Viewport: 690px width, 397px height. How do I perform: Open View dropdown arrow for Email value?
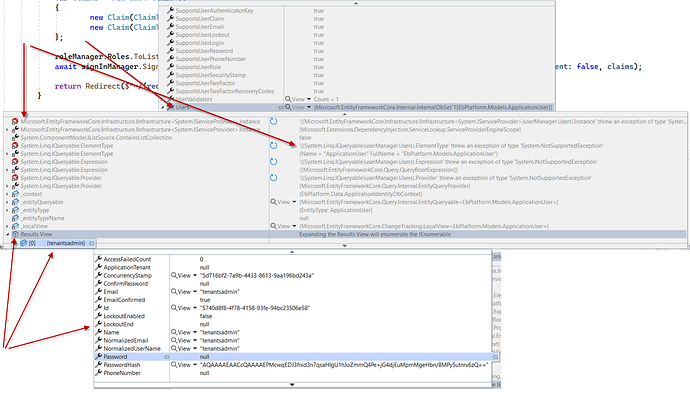click(x=195, y=292)
